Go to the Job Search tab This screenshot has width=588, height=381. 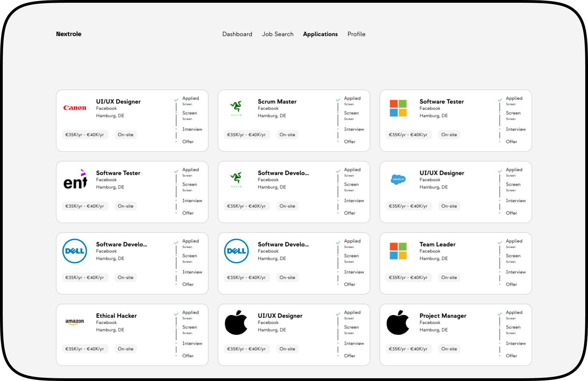click(x=277, y=34)
